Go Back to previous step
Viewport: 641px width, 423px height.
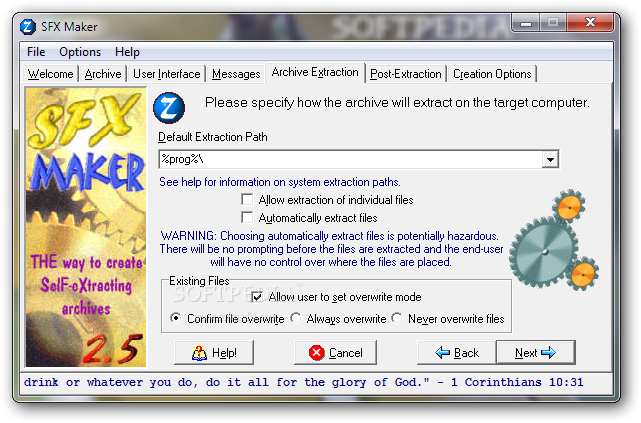[x=457, y=352]
